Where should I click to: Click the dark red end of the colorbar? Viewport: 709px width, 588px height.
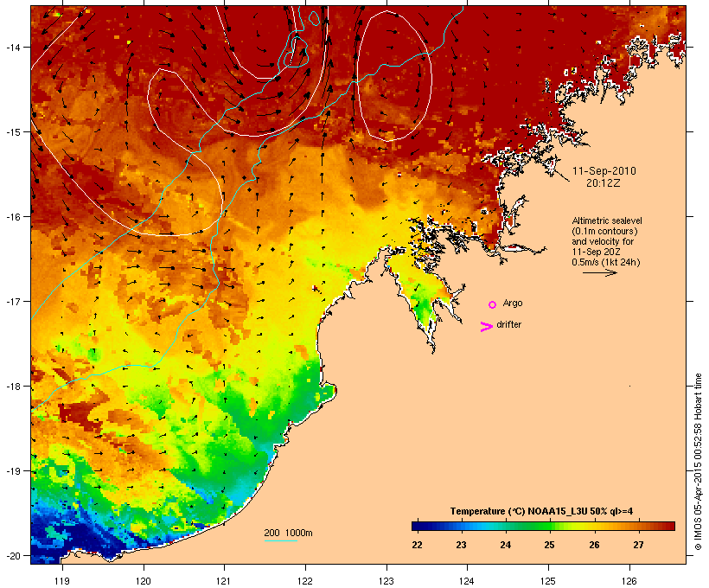coord(670,526)
